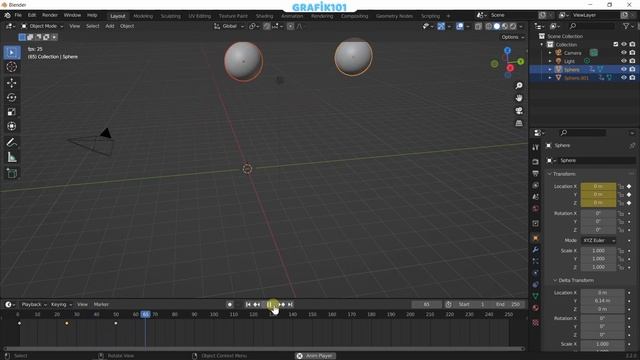Screen dimensions: 640x360
Task: Hide Sphere.001 in viewport
Action: coord(624,78)
